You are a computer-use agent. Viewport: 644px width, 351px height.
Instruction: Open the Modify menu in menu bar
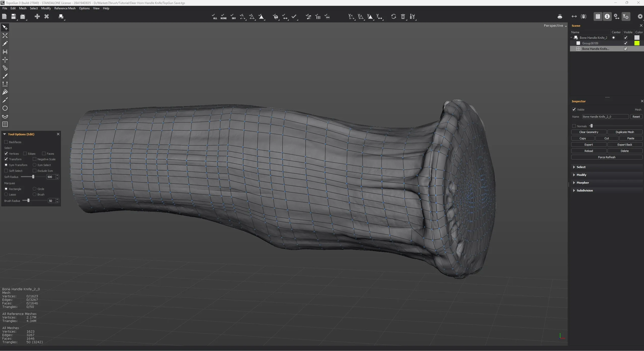[x=46, y=8]
